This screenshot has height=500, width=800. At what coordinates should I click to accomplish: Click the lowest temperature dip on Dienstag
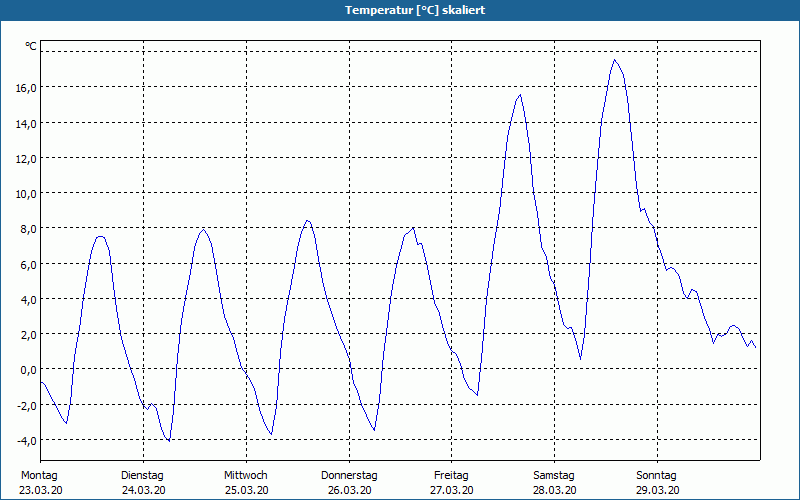tap(168, 440)
